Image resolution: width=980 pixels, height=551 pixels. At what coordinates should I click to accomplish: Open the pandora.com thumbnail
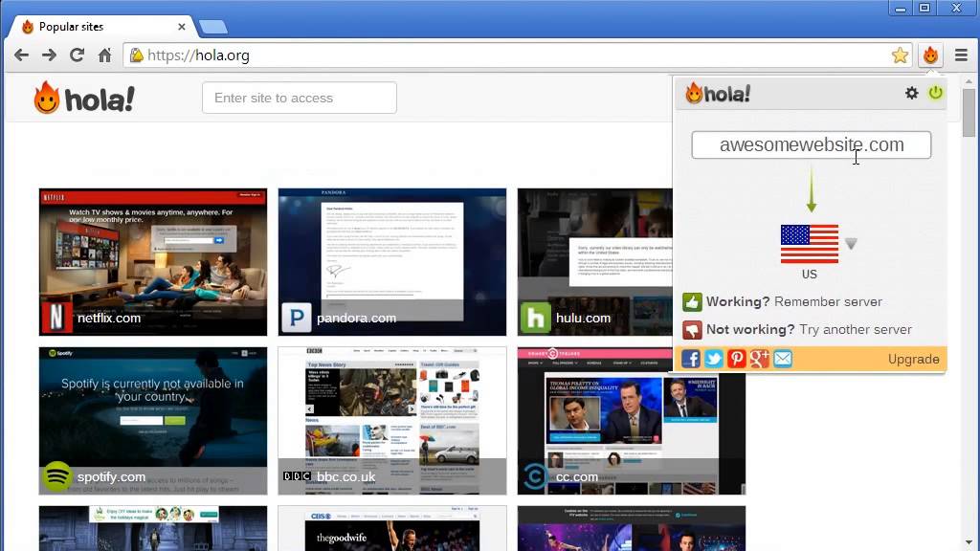coord(392,262)
